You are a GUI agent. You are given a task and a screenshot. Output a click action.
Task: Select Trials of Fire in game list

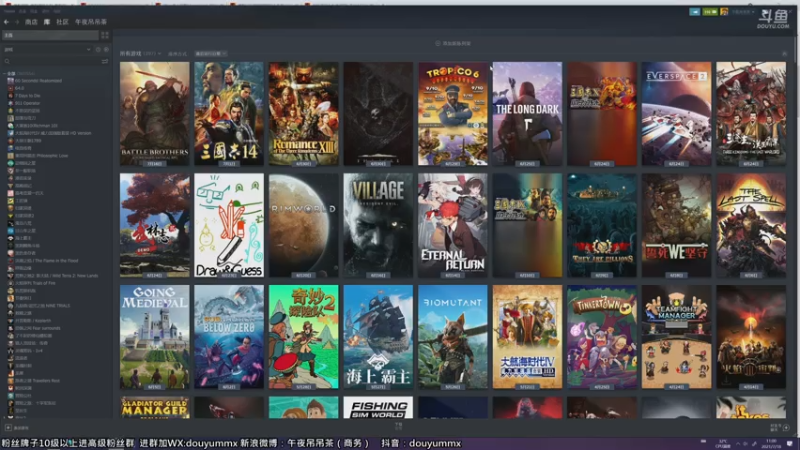[35, 283]
